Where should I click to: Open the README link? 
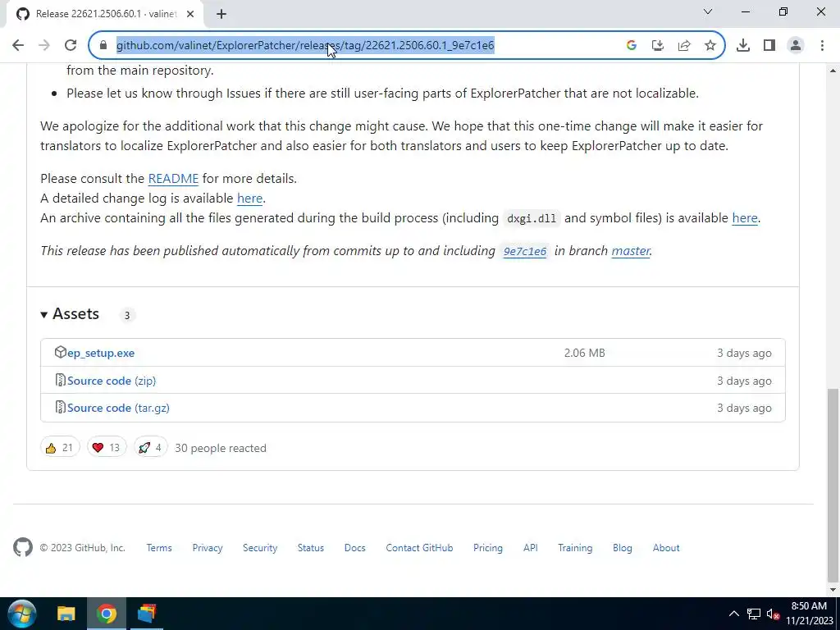coord(173,178)
